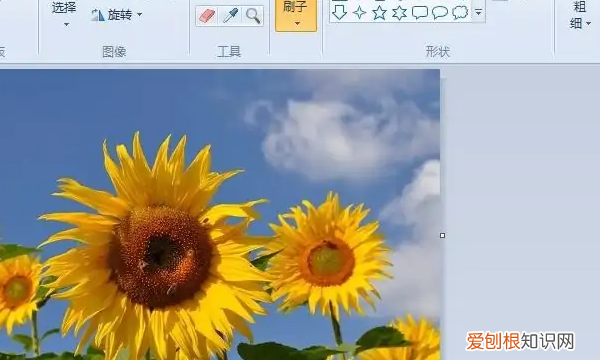
Task: Select the five-point star shape
Action: click(380, 13)
